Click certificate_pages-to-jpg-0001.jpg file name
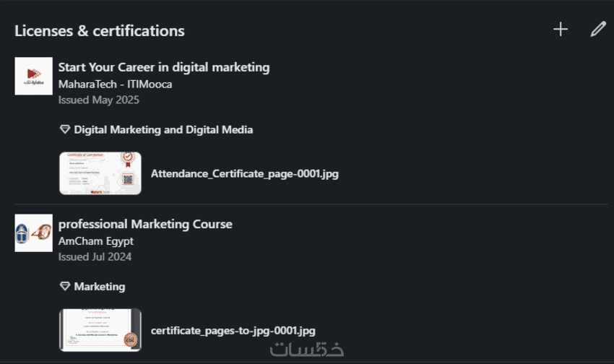The width and height of the screenshot is (614, 364). tap(233, 330)
